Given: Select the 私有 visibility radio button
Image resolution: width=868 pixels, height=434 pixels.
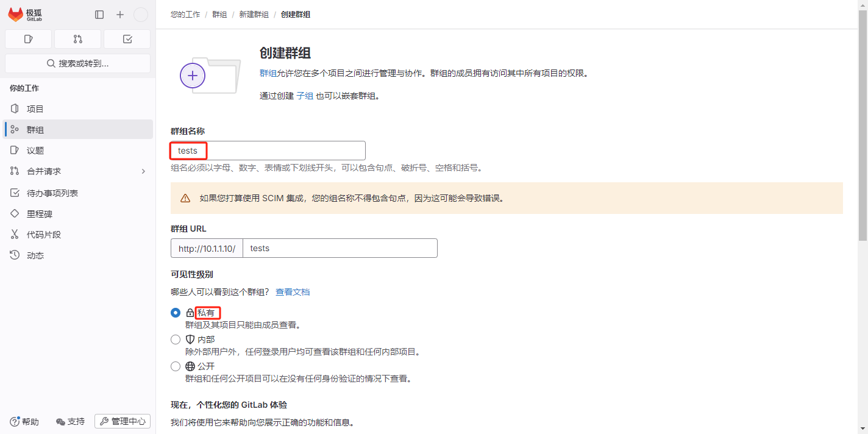Looking at the screenshot, I should pos(176,313).
